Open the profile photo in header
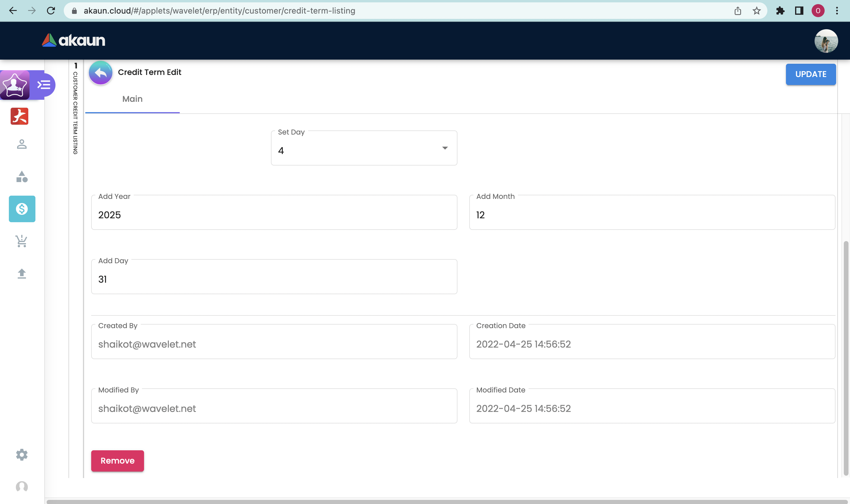 pyautogui.click(x=826, y=41)
